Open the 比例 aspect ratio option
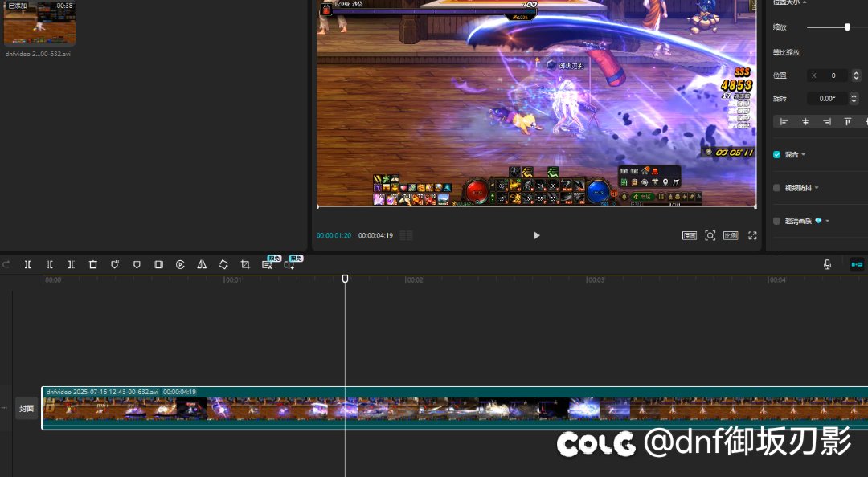868x477 pixels. pos(731,236)
